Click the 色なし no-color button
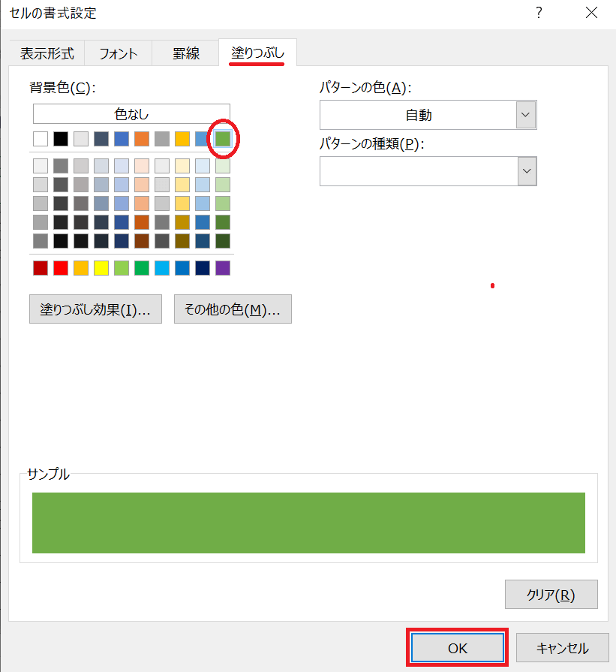Viewport: 616px width, 672px height. click(x=131, y=114)
